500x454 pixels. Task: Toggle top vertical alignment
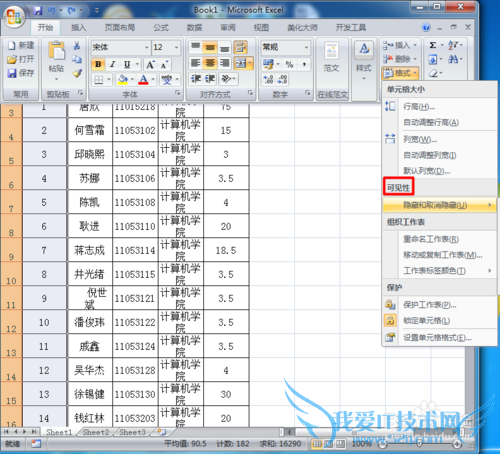click(x=196, y=47)
